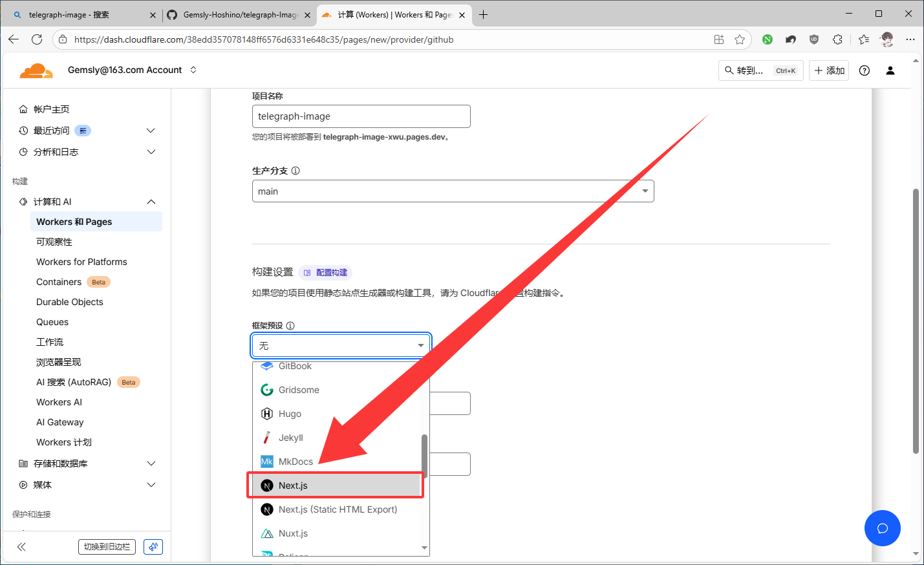Click info icon next to 生产分支
The image size is (924, 565).
pos(295,171)
